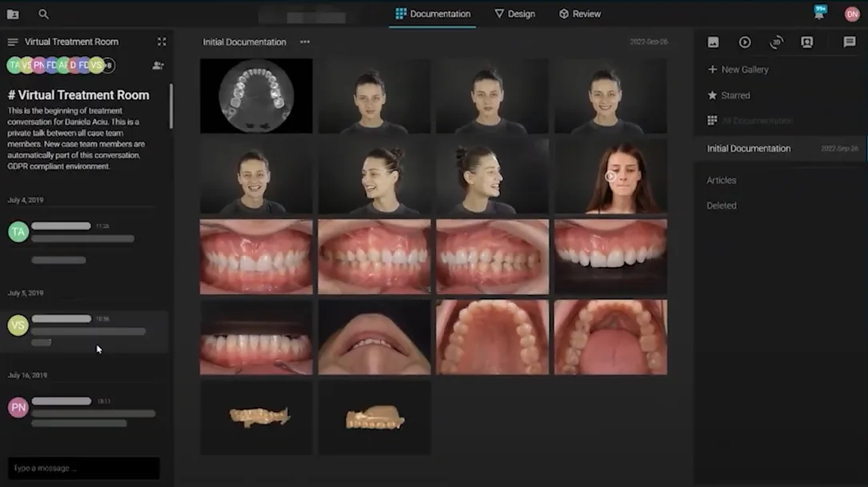Screen dimensions: 868x487
Task: Open the Initial Documentation more options menu
Action: click(305, 42)
